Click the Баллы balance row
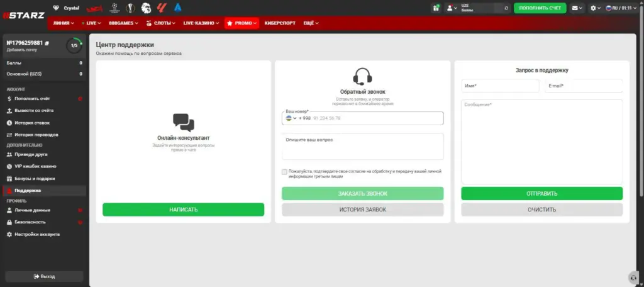The height and width of the screenshot is (287, 644). click(x=44, y=63)
